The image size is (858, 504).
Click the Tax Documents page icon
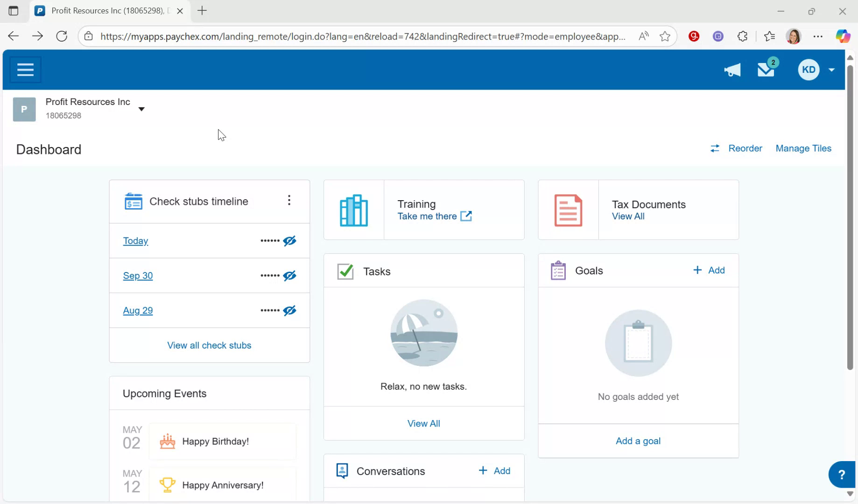[x=568, y=210]
